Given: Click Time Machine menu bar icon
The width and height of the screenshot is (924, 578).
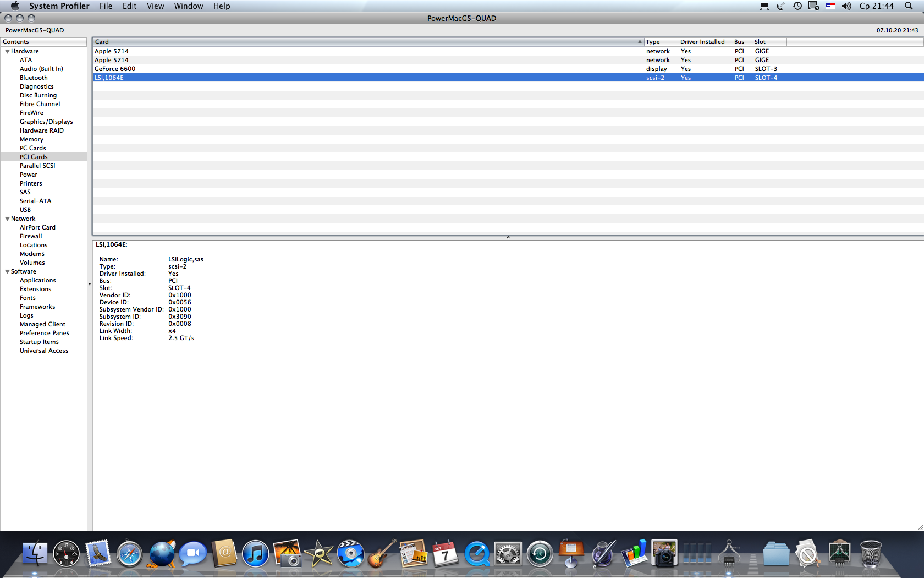Looking at the screenshot, I should pyautogui.click(x=797, y=6).
